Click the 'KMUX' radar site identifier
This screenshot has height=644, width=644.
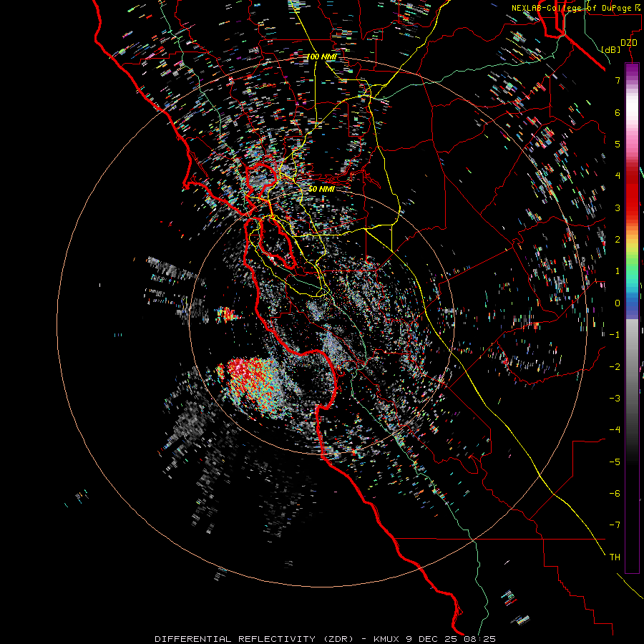386,639
